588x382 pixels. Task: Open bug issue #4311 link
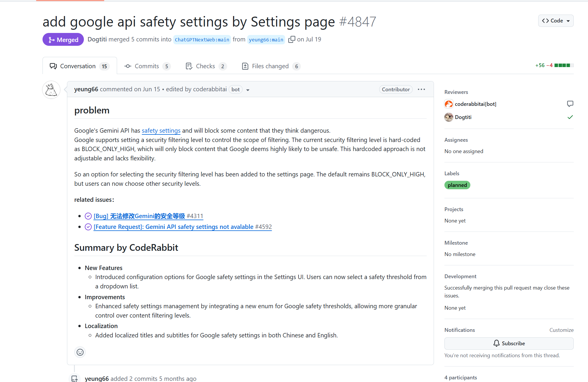click(148, 216)
